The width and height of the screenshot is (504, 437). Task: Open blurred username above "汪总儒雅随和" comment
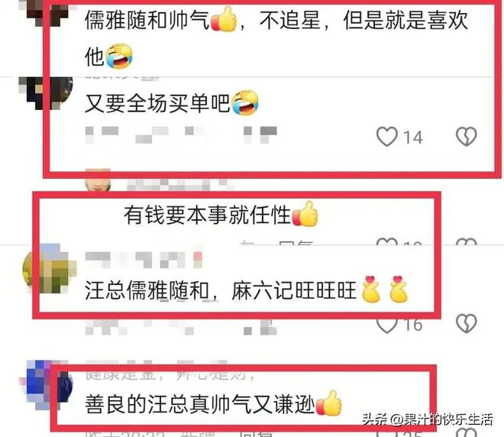coord(144,261)
